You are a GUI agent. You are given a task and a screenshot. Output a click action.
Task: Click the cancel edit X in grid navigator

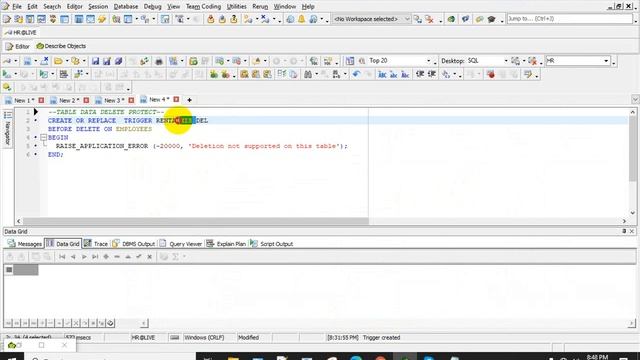[150, 257]
